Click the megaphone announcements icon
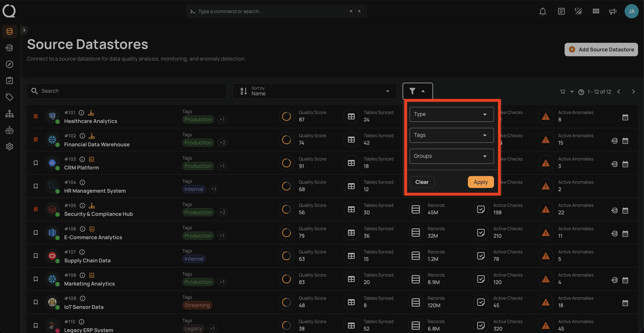 click(x=613, y=11)
